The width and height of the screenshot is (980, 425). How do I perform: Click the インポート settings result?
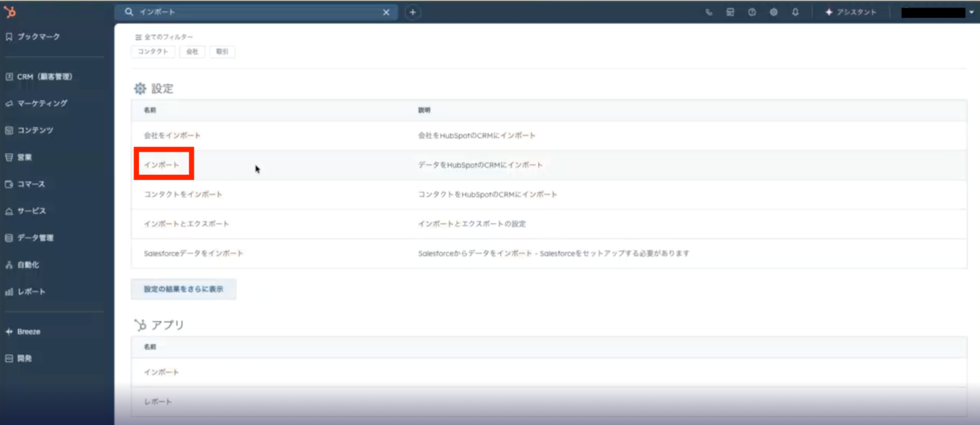pos(162,165)
